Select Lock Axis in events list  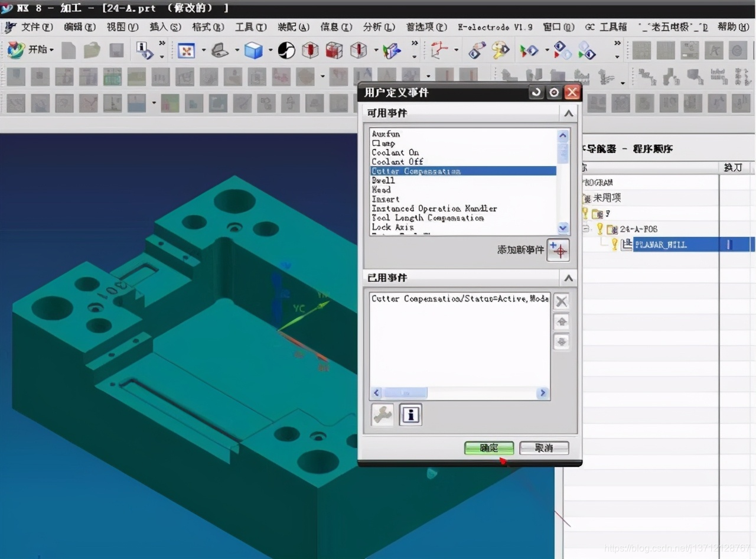[x=393, y=227]
